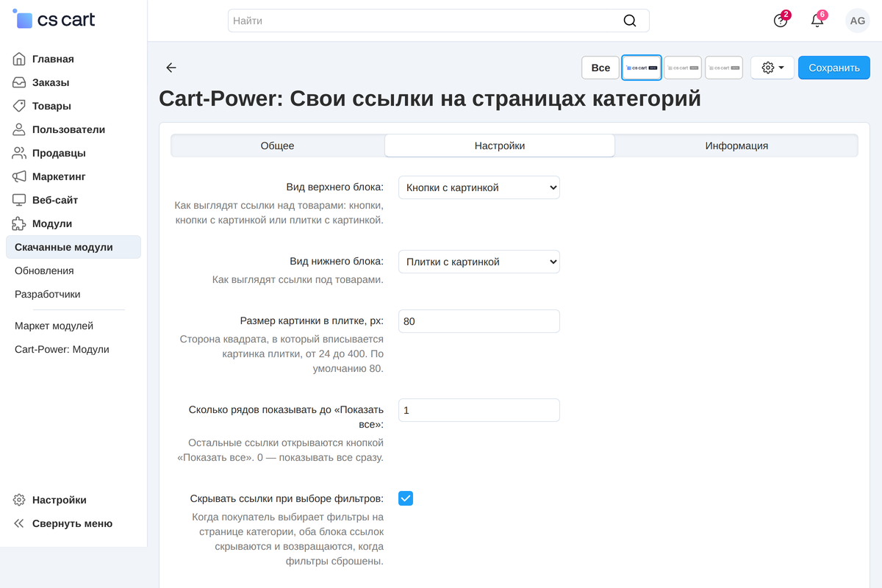Switch to the Общее tab

278,146
